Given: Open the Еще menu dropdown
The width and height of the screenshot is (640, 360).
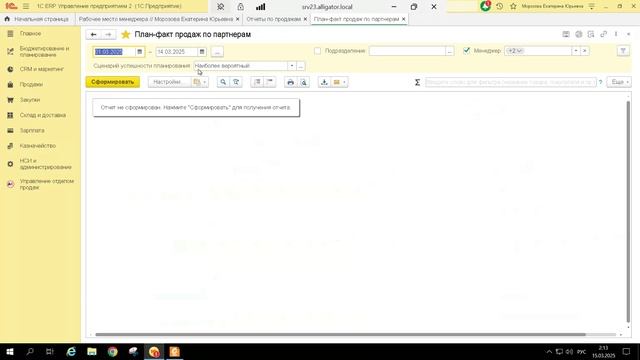Looking at the screenshot, I should coord(619,82).
